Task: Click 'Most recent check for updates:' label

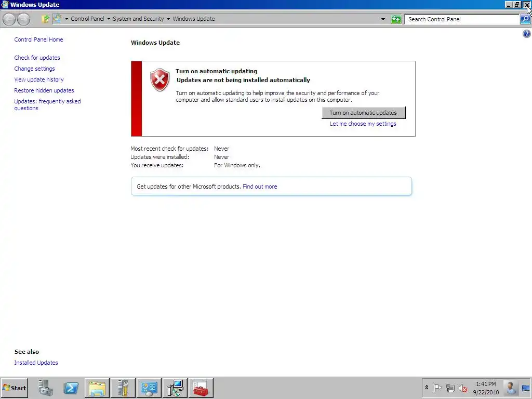Action: click(169, 149)
